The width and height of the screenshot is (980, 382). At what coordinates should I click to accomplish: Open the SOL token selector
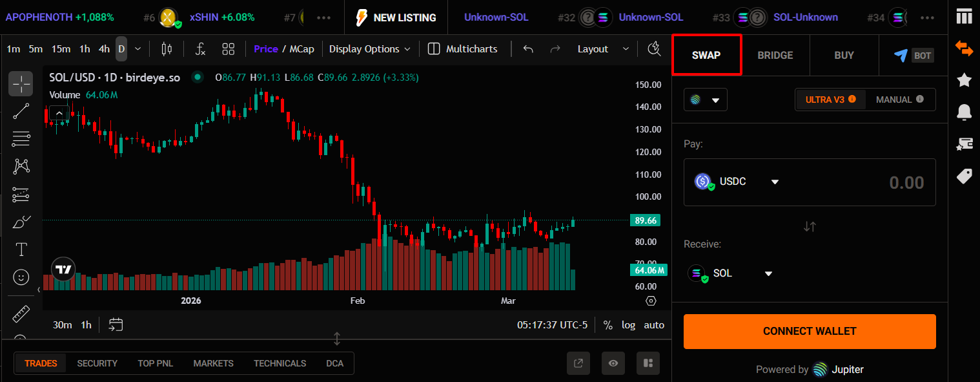coord(730,273)
